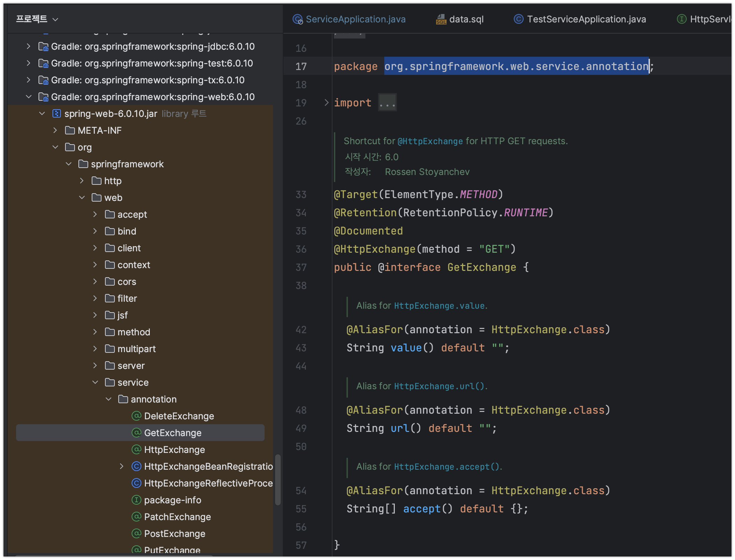The height and width of the screenshot is (560, 735).
Task: Click the META-INF folder icon
Action: [x=70, y=130]
